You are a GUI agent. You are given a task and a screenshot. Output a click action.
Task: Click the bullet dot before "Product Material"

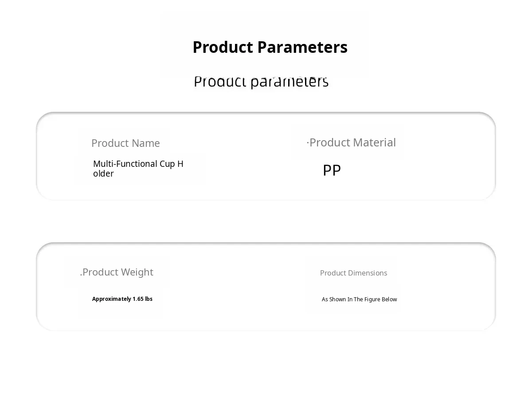tap(308, 143)
